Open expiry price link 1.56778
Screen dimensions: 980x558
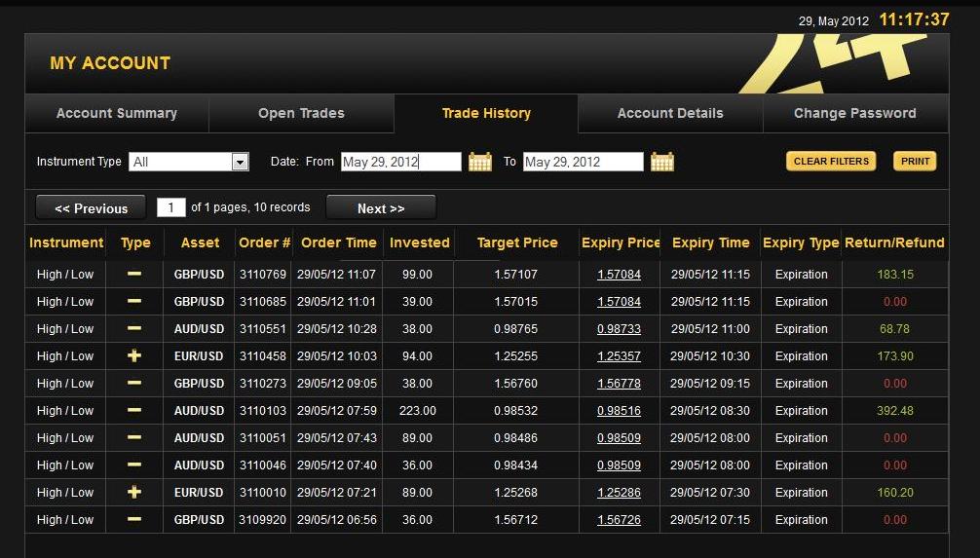[619, 384]
